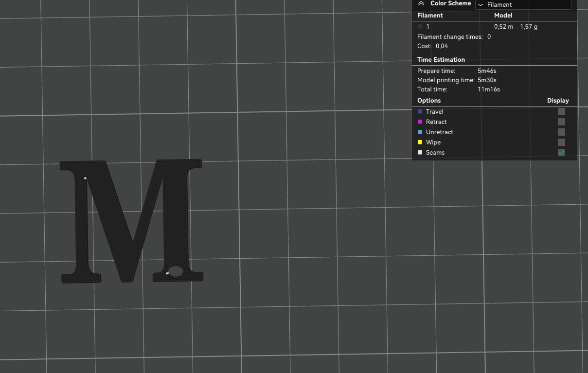This screenshot has width=588, height=373.
Task: Click the sliced letter M model
Action: point(131,221)
